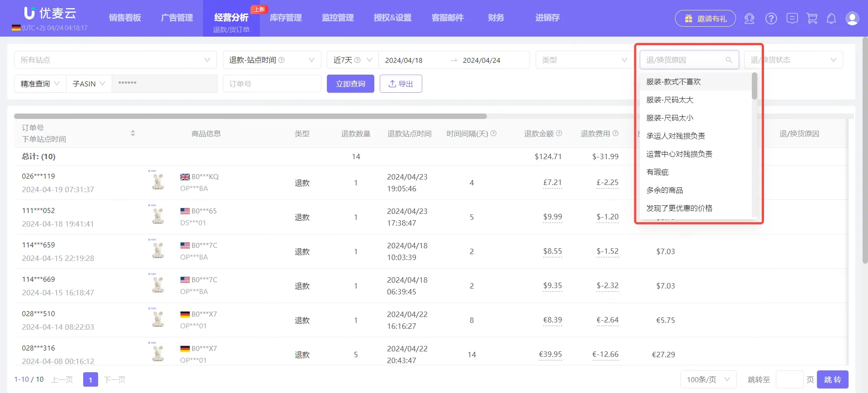The image size is (868, 393).
Task: Click the search icon in 退/换货原因 field
Action: 729,60
